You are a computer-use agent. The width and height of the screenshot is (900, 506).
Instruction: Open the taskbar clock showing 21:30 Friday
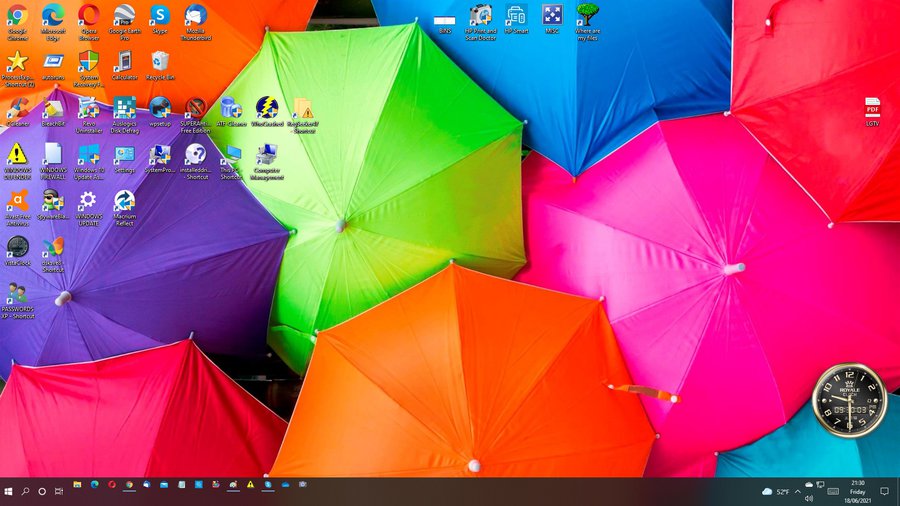coord(858,492)
